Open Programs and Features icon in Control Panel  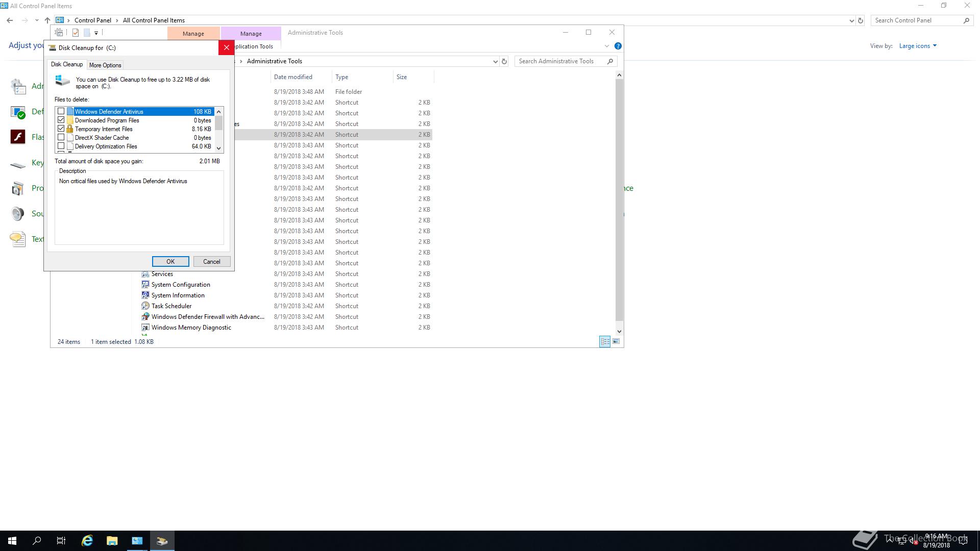coord(18,188)
